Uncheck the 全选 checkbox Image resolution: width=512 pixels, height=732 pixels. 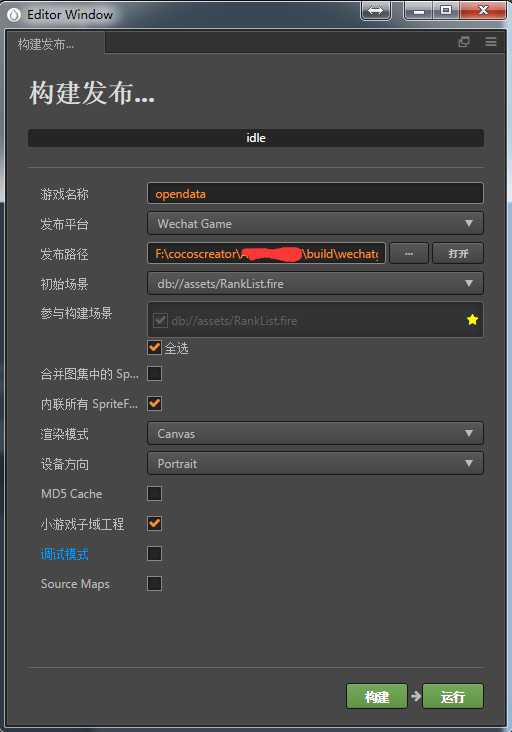154,347
